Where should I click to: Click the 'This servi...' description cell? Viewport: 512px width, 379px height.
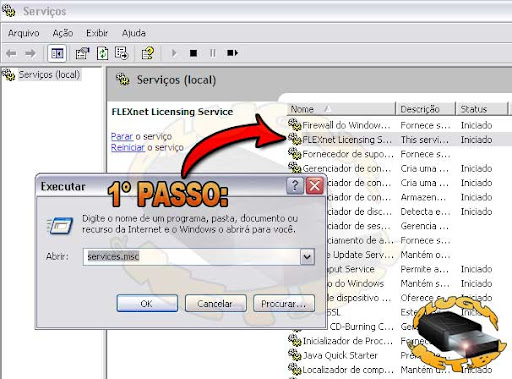click(424, 140)
